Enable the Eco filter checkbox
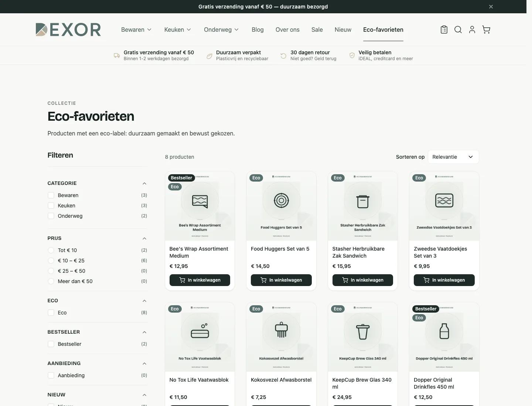532x406 pixels. [x=51, y=313]
